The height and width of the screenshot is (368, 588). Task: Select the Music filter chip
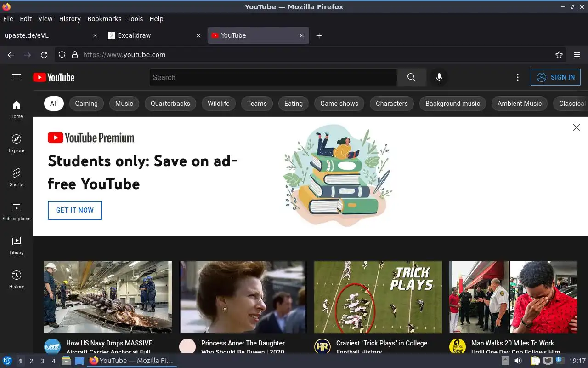[124, 103]
